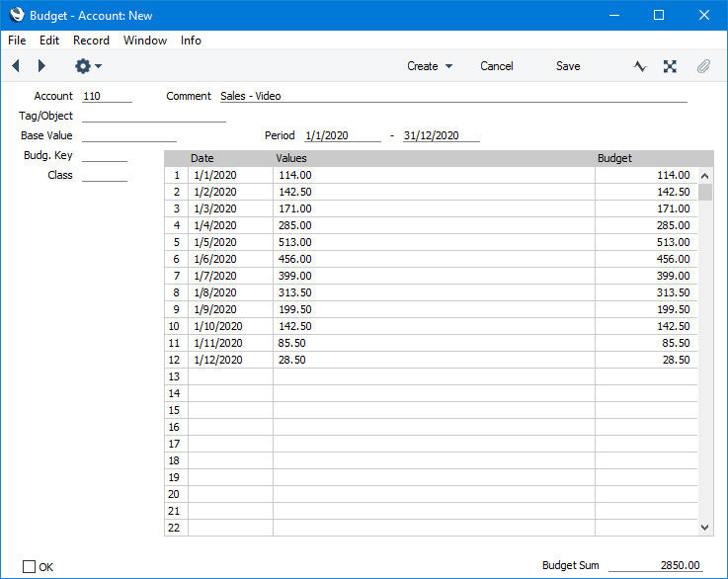Click the expand window arrows icon
Screen dimensions: 728x579
pos(670,66)
